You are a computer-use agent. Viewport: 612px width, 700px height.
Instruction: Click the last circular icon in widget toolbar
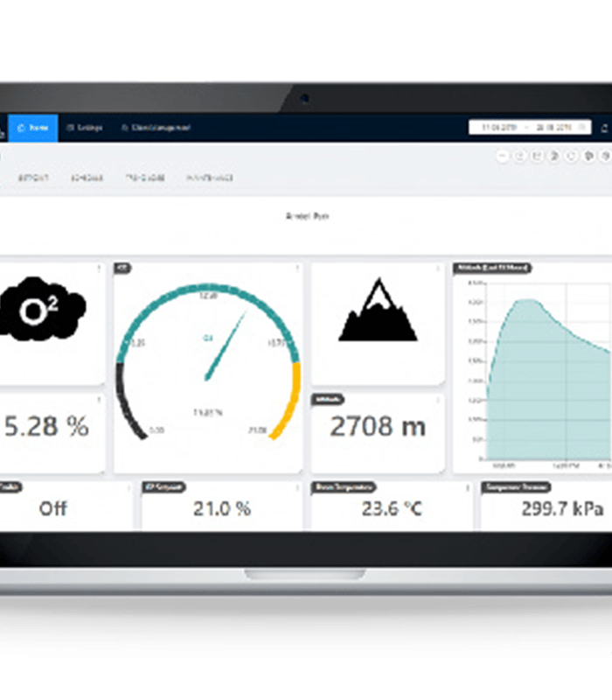tap(604, 157)
